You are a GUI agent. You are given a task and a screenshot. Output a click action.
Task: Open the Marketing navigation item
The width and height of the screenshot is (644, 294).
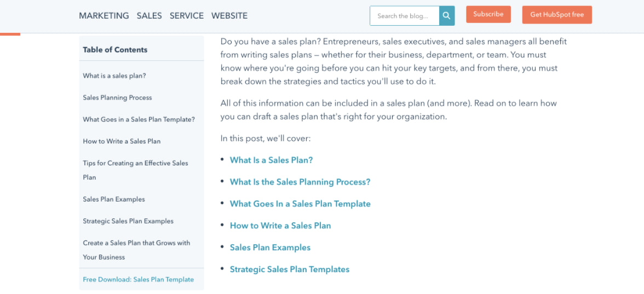(104, 16)
